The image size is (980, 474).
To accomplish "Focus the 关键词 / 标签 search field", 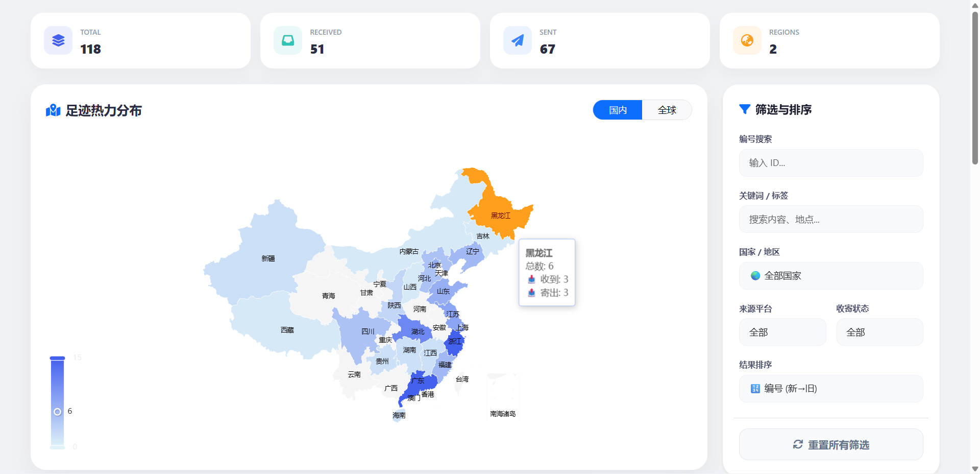I will [831, 219].
